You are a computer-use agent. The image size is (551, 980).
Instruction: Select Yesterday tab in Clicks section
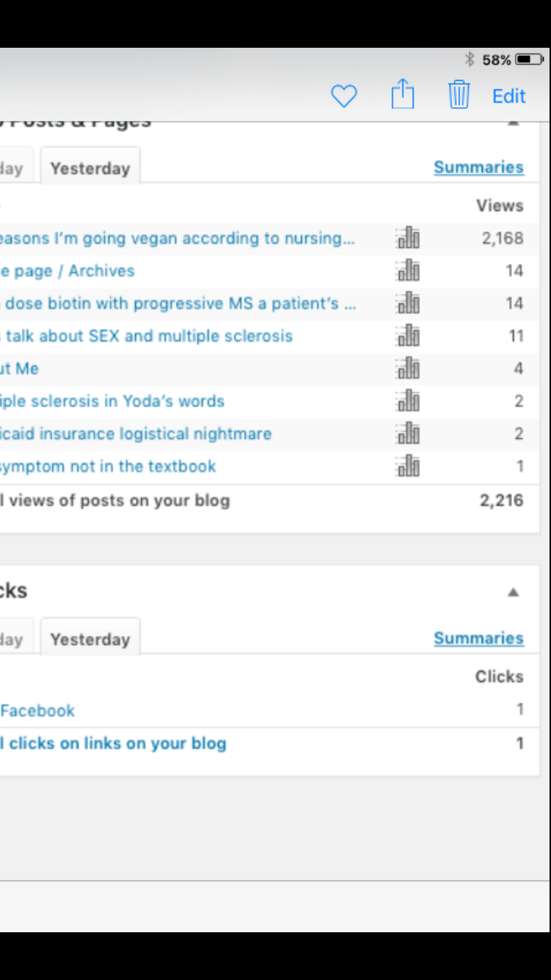coord(90,638)
